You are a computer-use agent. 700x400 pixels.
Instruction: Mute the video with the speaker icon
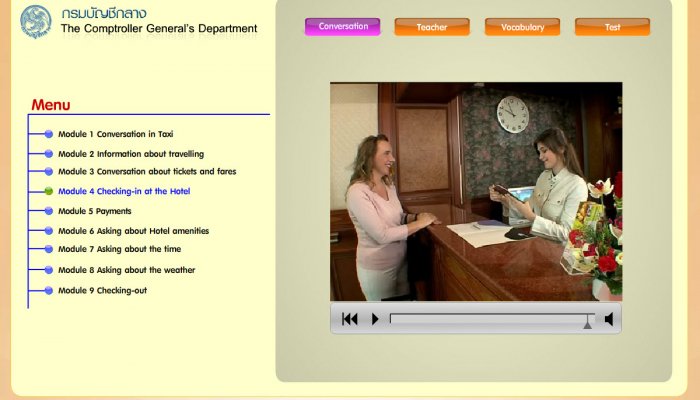coord(609,319)
